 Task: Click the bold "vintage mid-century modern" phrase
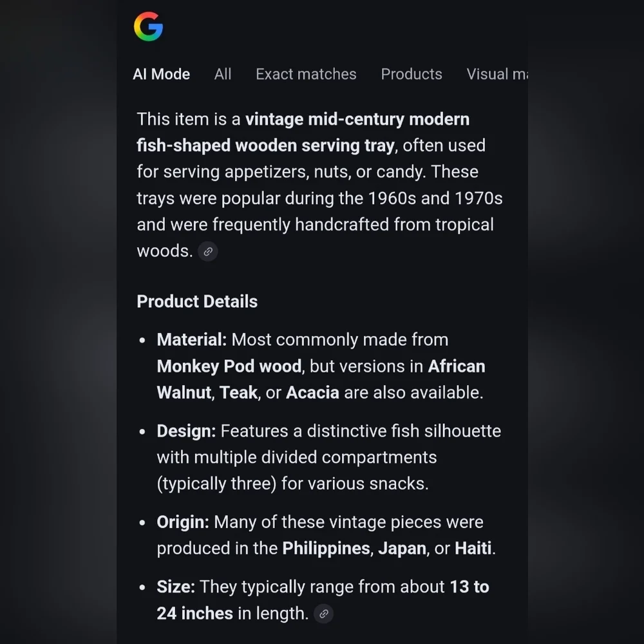tap(357, 120)
